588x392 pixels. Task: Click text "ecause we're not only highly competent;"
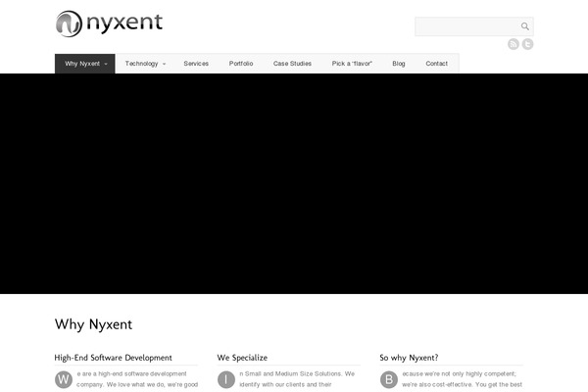tap(460, 373)
